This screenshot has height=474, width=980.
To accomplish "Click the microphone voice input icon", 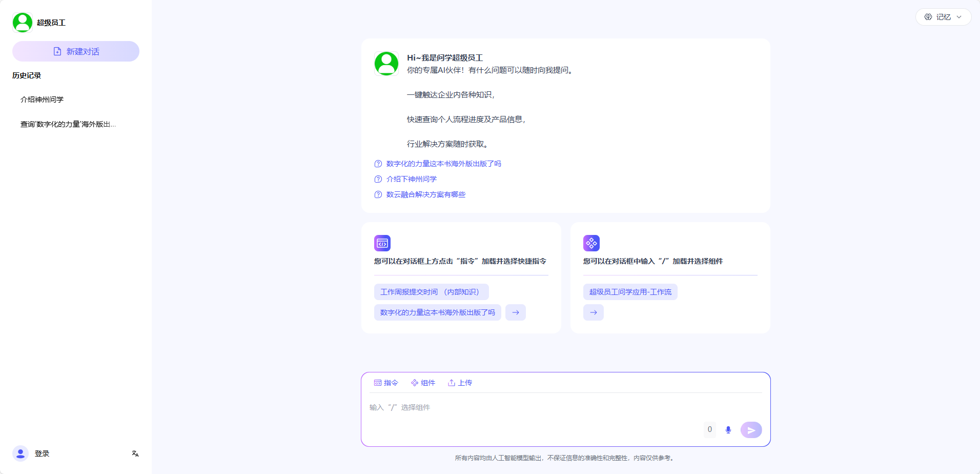I will (728, 430).
